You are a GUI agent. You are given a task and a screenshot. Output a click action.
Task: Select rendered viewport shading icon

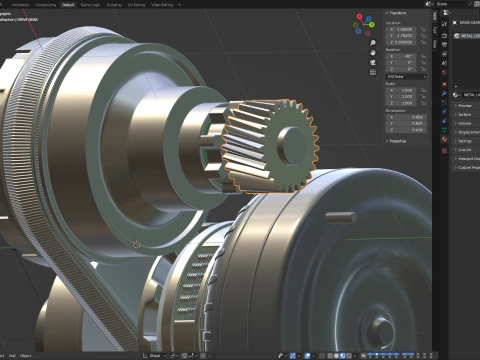[349, 356]
